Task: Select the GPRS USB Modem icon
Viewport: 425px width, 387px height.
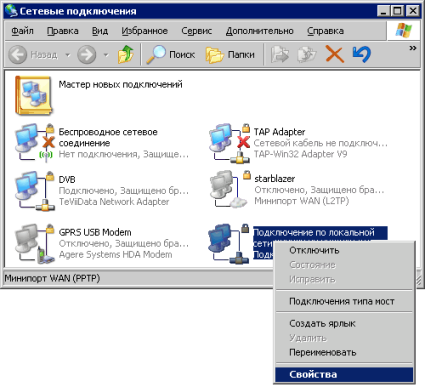Action: pos(35,244)
